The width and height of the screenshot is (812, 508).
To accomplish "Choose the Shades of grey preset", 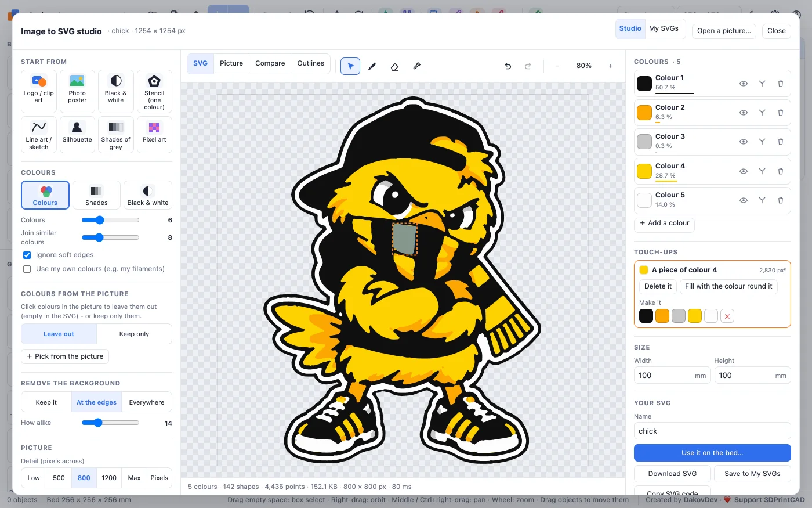I will pyautogui.click(x=116, y=135).
